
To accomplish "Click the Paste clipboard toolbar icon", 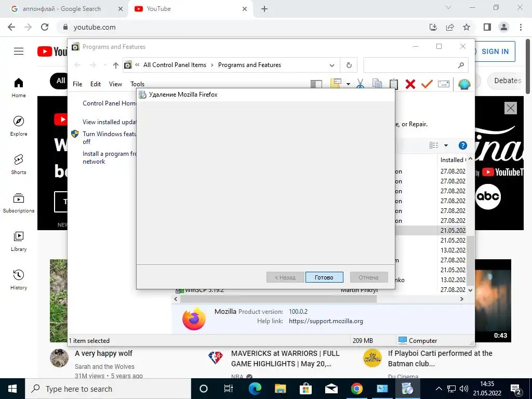I will click(x=393, y=84).
